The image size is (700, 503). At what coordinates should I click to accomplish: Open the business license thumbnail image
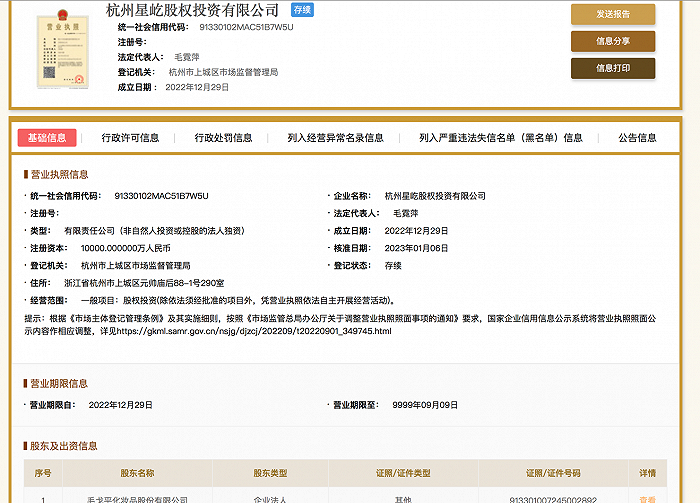pyautogui.click(x=62, y=48)
